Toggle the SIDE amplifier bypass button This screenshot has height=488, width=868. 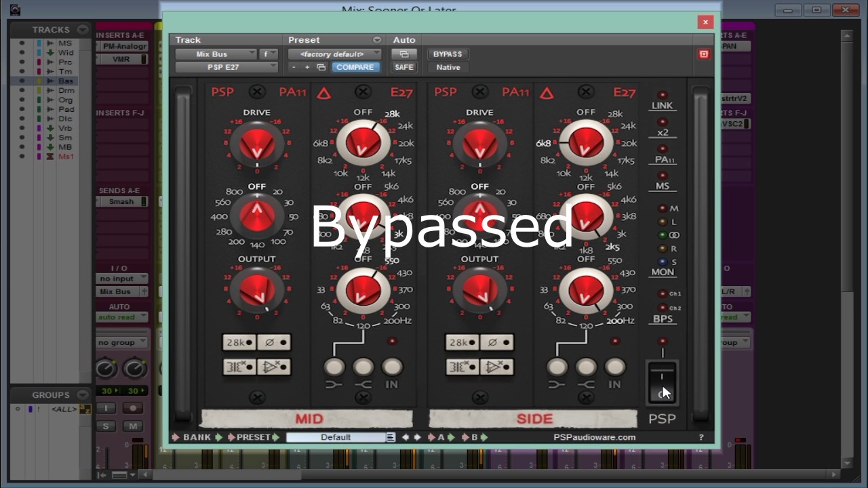click(497, 367)
